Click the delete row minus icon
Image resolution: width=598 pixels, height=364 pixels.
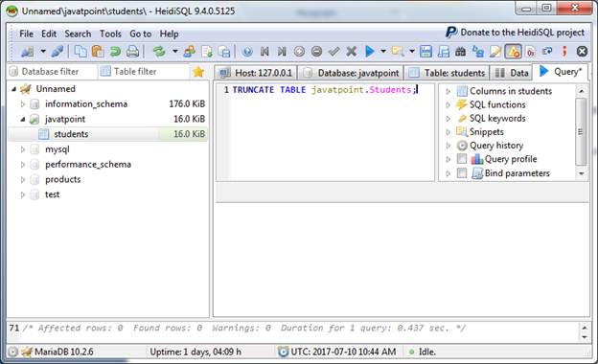click(316, 51)
